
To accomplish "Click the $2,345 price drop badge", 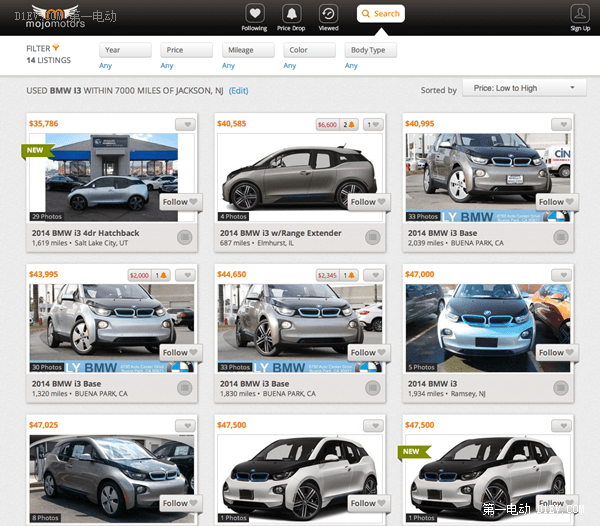I will [328, 275].
